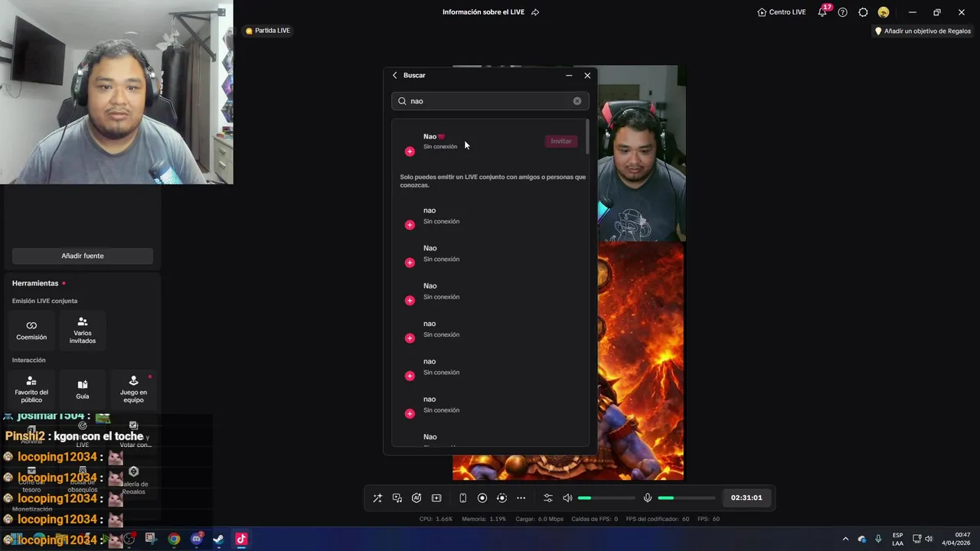Open the notifications bell with 17 badge
This screenshot has height=551, width=980.
(822, 12)
